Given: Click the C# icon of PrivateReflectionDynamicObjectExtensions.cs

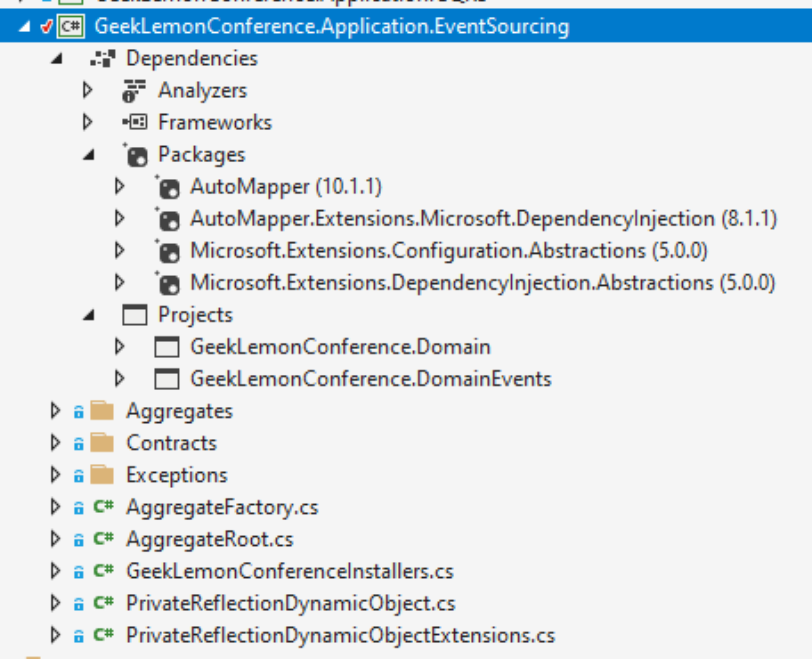Looking at the screenshot, I should coord(103,635).
